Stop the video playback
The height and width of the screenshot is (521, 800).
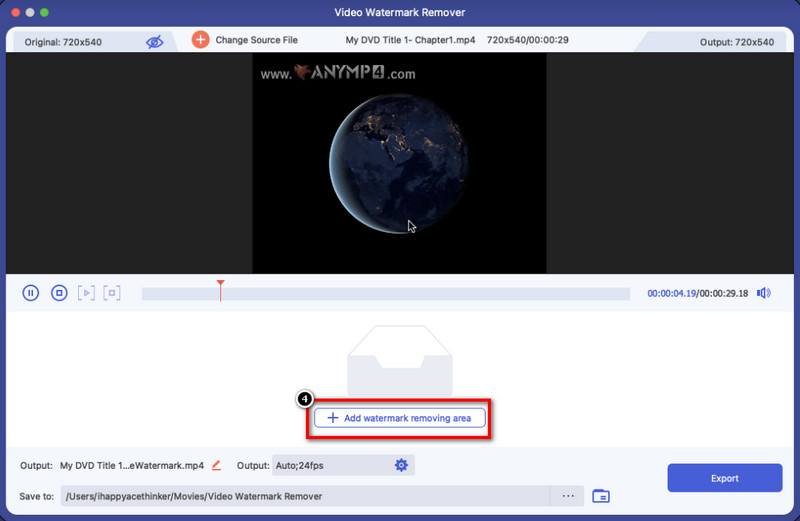[59, 293]
